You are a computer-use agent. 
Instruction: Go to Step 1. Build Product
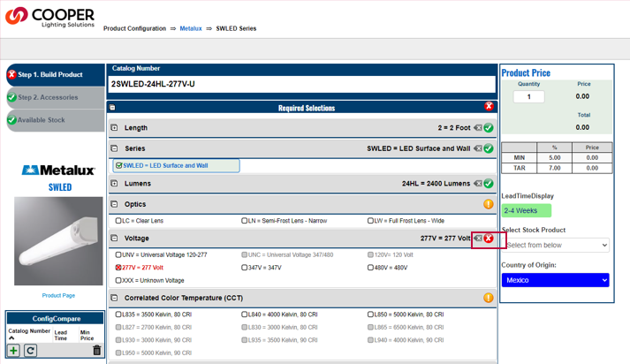[56, 75]
